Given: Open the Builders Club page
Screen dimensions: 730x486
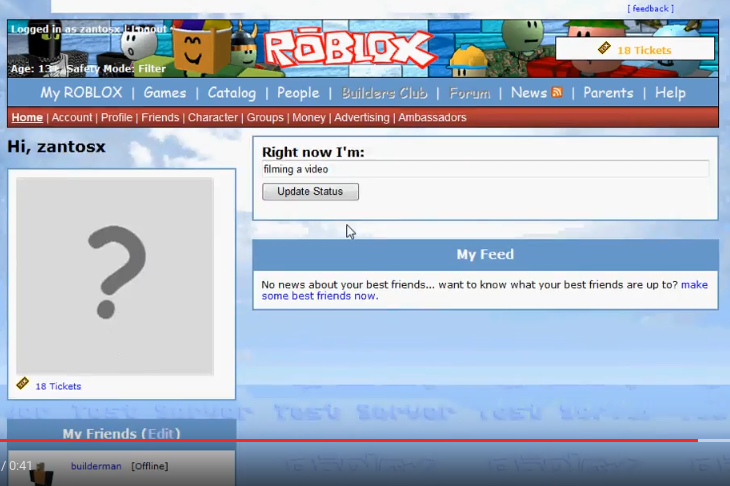Looking at the screenshot, I should pos(384,93).
